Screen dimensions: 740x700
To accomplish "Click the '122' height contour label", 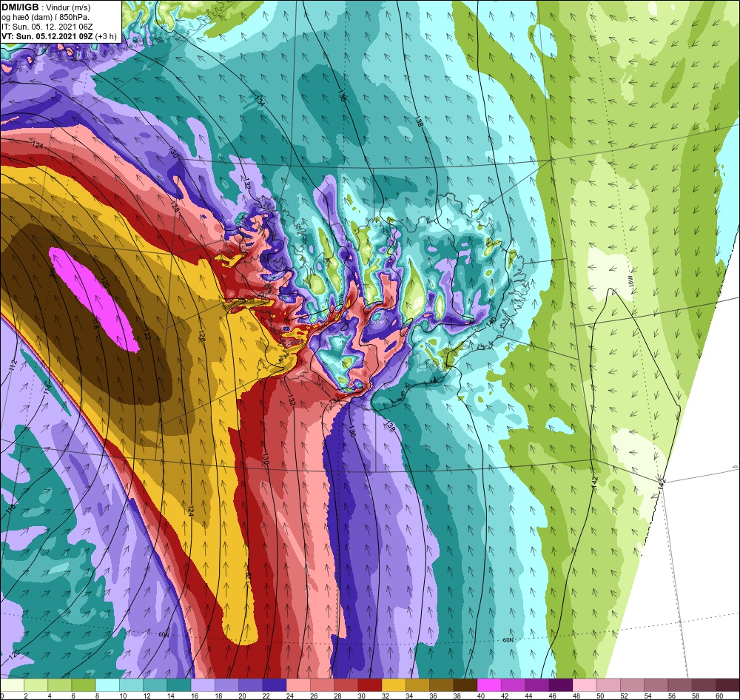I will pyautogui.click(x=147, y=334).
